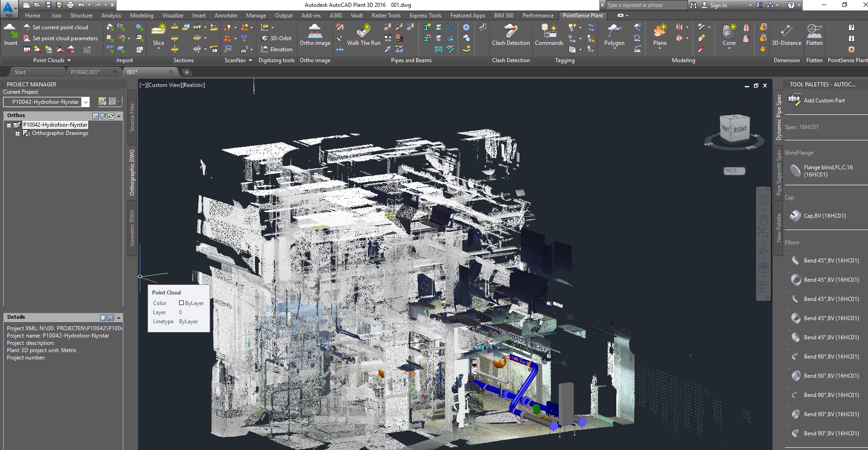Image resolution: width=868 pixels, height=450 pixels.
Task: Select the Cone modeling tool
Action: [x=728, y=37]
